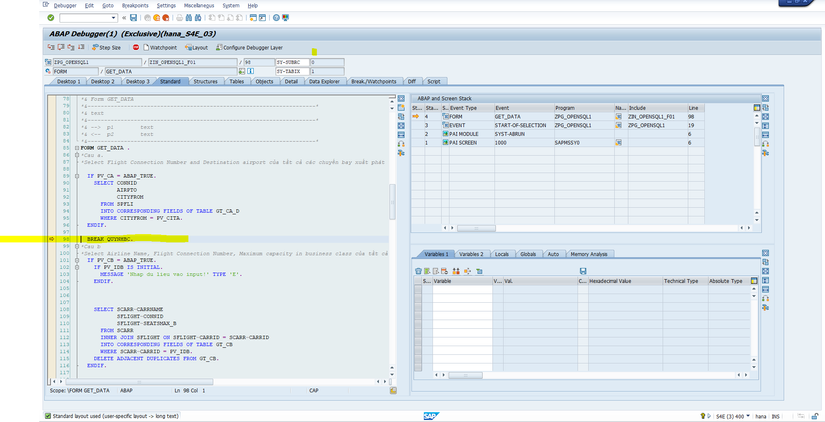Open the command field dropdown arrow
Viewport: 825px width, 422px height.
click(x=113, y=18)
